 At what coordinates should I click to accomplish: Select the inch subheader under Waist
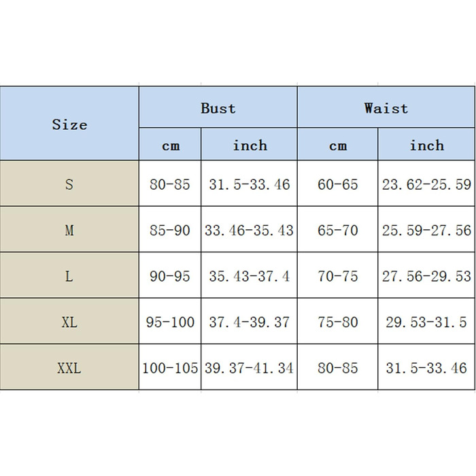426,146
